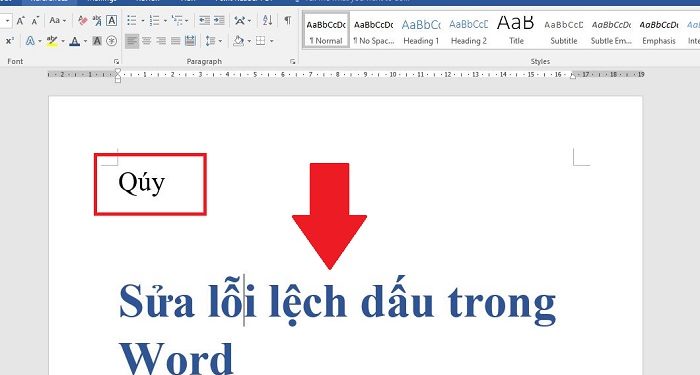This screenshot has height=375, width=700.
Task: Click the Multilevel List icon
Action: (177, 21)
